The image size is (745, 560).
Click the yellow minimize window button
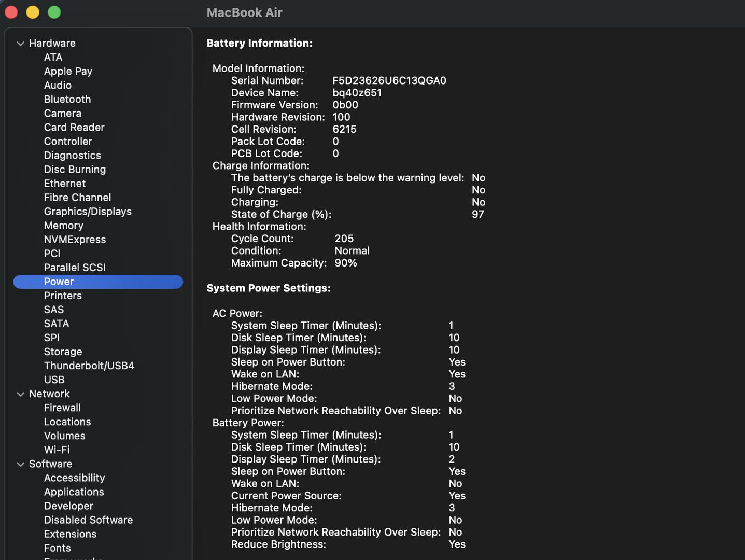tap(33, 12)
